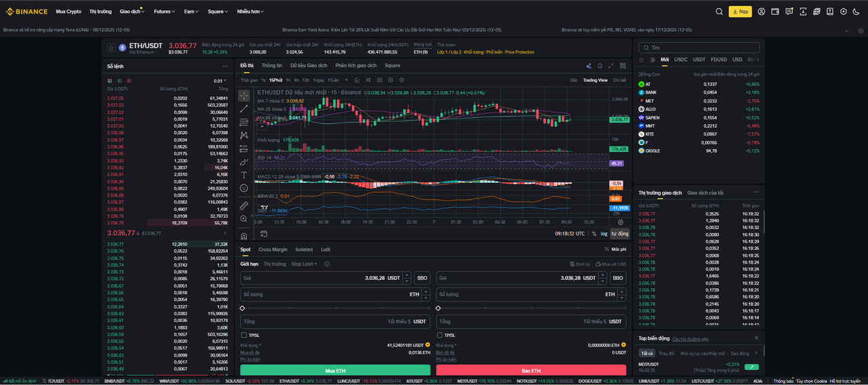Open the Giao dịch của tôi tab

click(705, 192)
